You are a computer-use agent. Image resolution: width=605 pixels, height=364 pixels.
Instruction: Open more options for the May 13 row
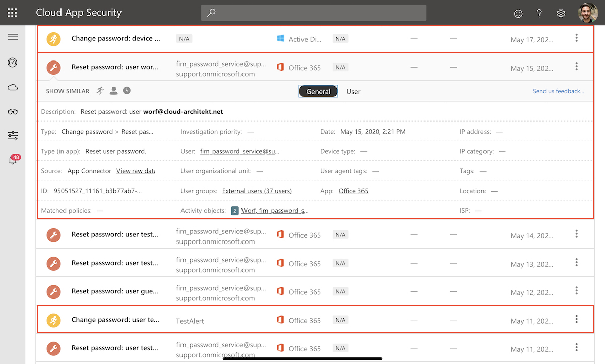(x=576, y=262)
